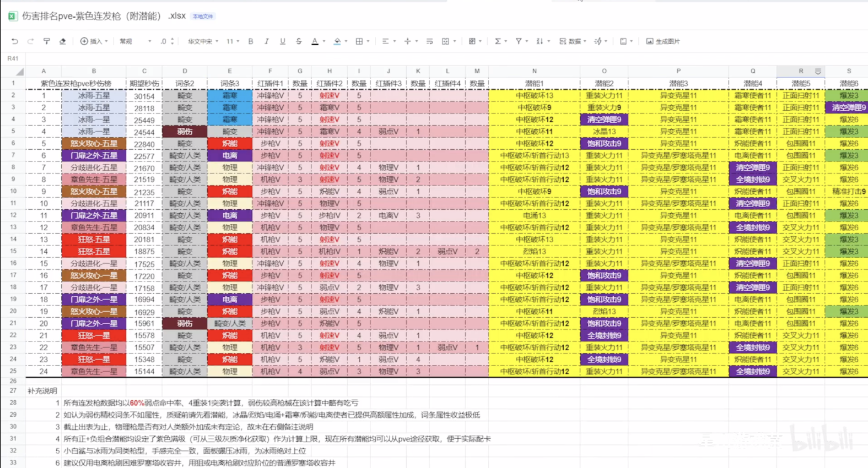The height and width of the screenshot is (468, 868).
Task: Open the view layout icon menu
Action: (626, 41)
